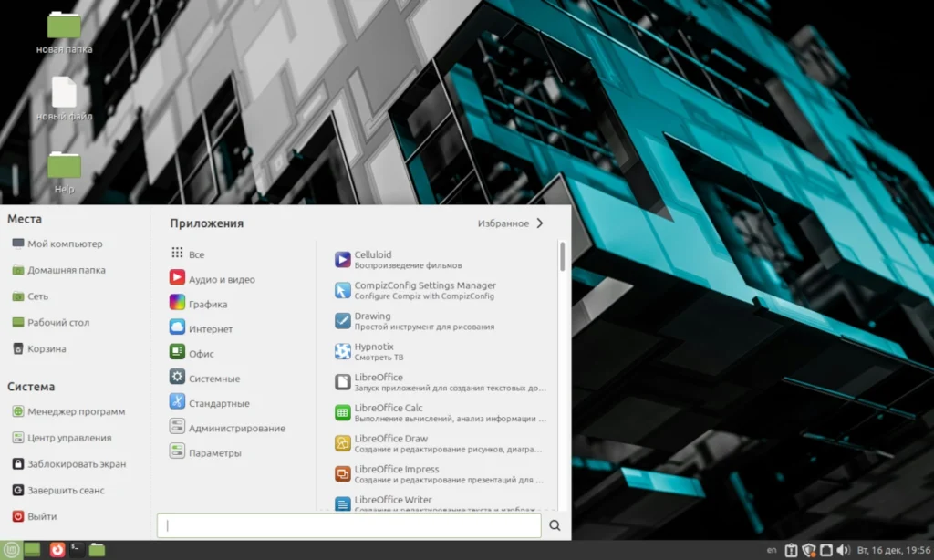Launch Hypnotix TV viewer
This screenshot has height=560, width=934.
(440, 351)
